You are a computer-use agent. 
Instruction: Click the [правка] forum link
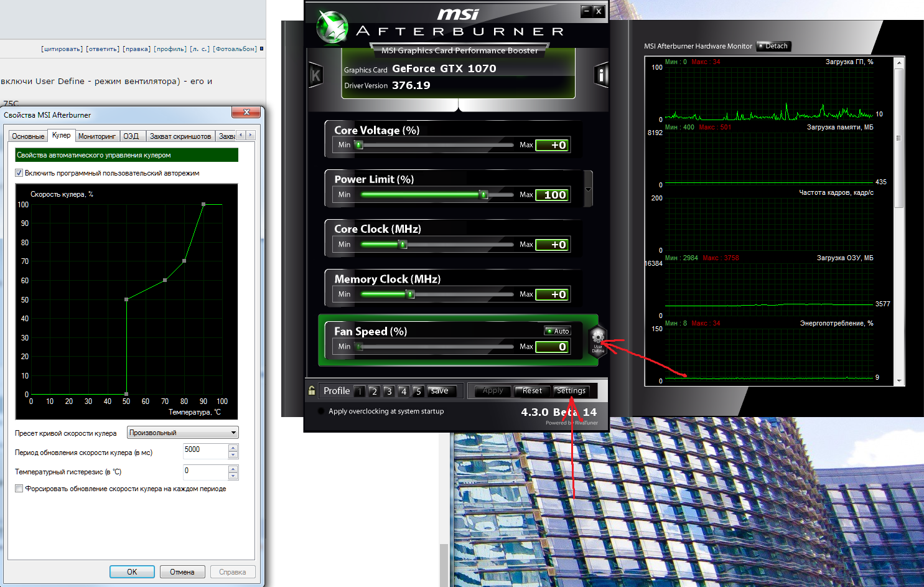pos(137,49)
